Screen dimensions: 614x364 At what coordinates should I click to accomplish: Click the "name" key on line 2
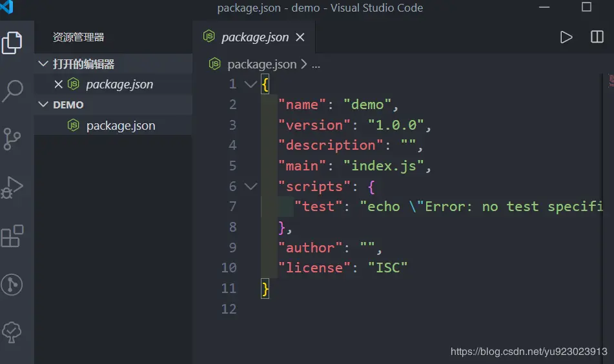click(x=302, y=105)
